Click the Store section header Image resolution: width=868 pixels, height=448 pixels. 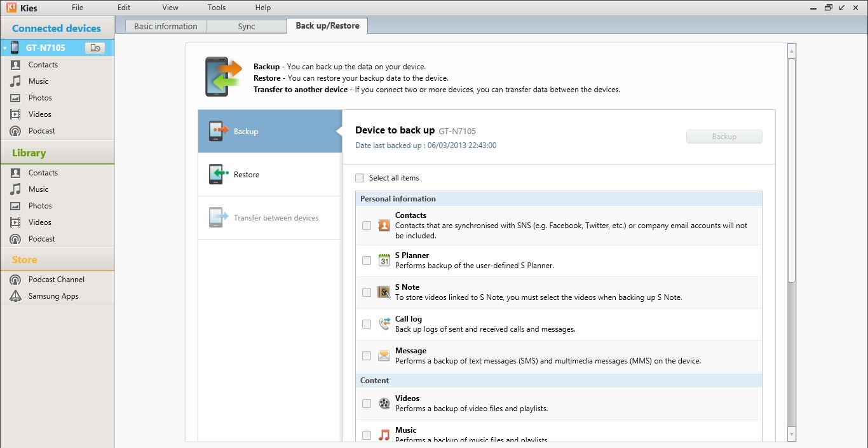pos(57,260)
